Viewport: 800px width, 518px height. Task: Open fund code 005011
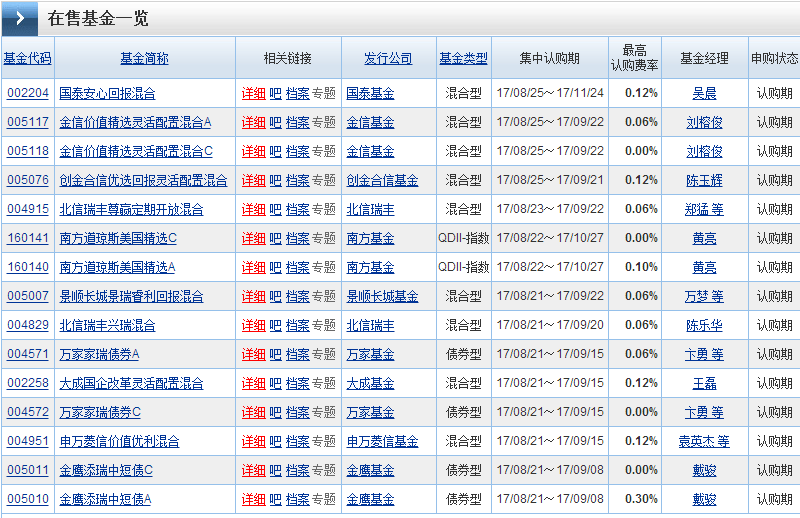point(28,471)
